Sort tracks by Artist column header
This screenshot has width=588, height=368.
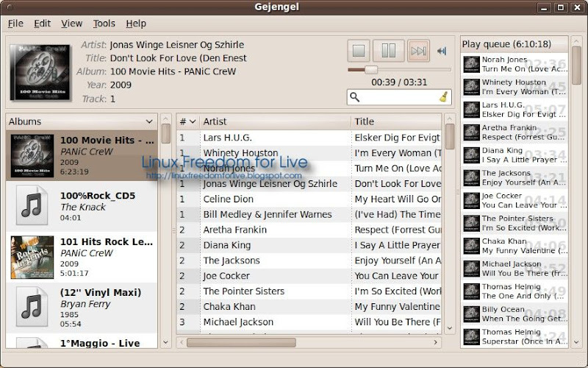[x=275, y=121]
